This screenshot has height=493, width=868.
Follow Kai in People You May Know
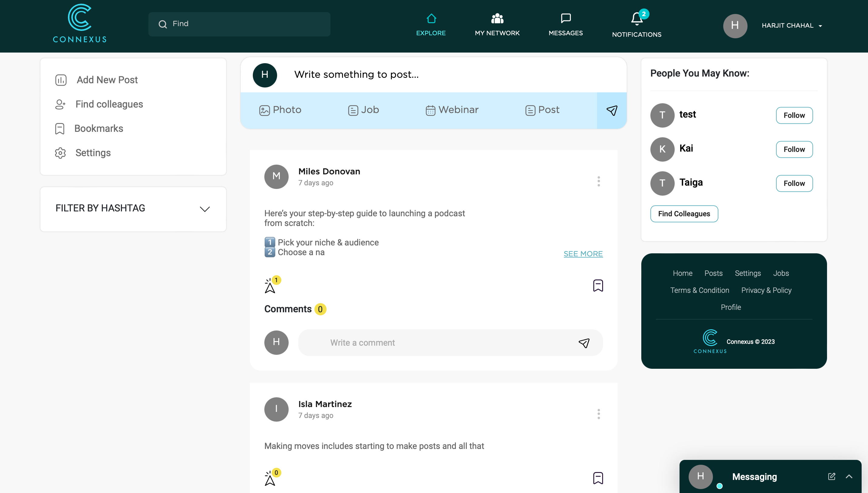pos(794,149)
